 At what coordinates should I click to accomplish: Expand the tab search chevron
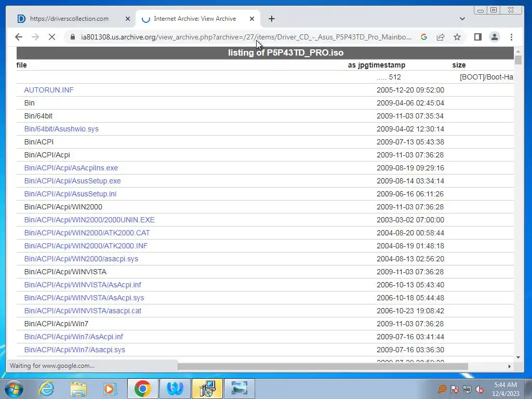point(462,19)
